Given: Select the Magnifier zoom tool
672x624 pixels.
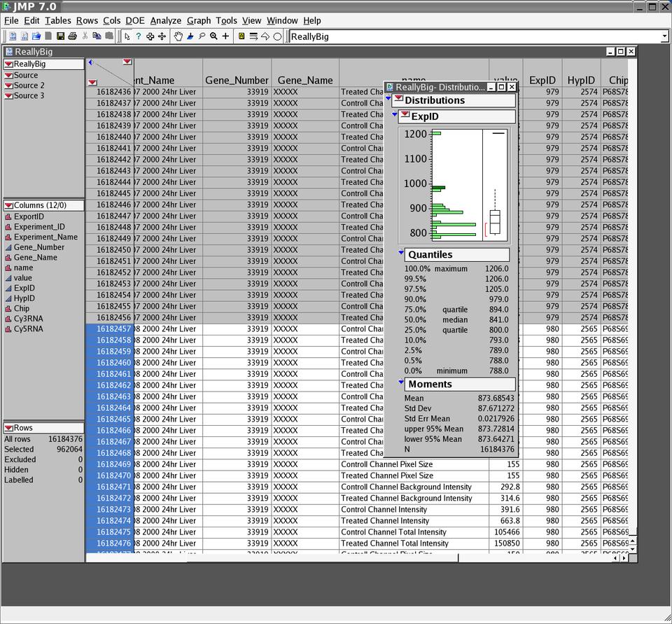Looking at the screenshot, I should pyautogui.click(x=213, y=36).
